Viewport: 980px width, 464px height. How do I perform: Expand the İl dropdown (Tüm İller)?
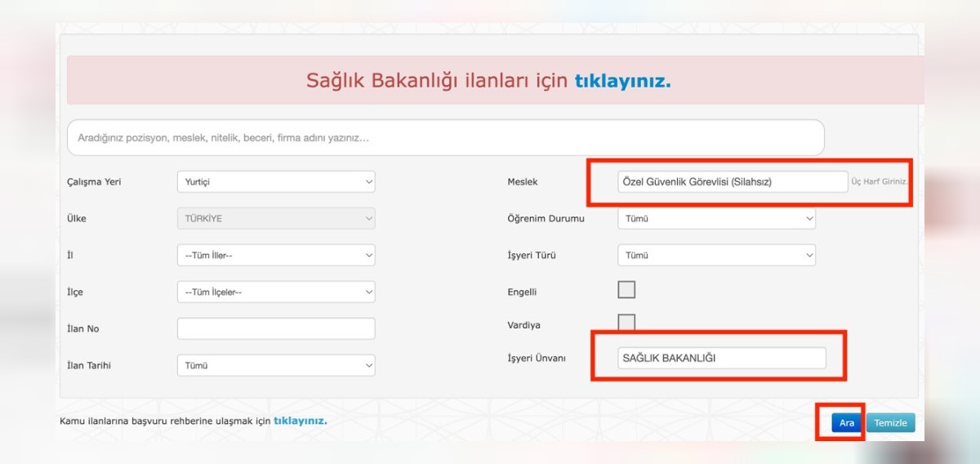click(x=276, y=256)
